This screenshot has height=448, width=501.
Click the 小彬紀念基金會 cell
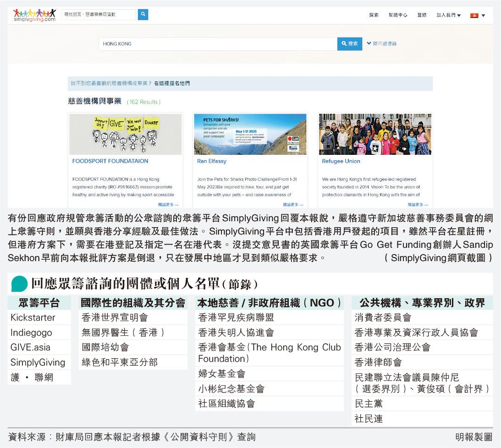[x=270, y=388]
